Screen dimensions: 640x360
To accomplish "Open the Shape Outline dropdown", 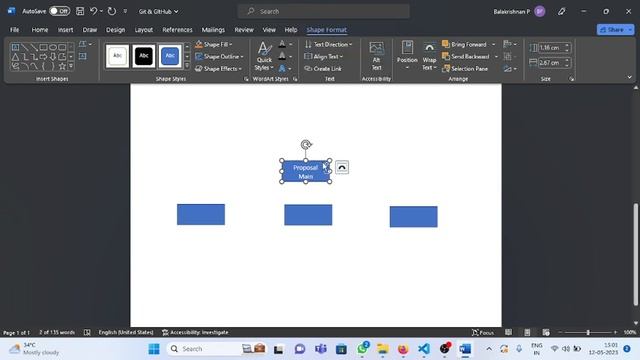I will pyautogui.click(x=219, y=56).
